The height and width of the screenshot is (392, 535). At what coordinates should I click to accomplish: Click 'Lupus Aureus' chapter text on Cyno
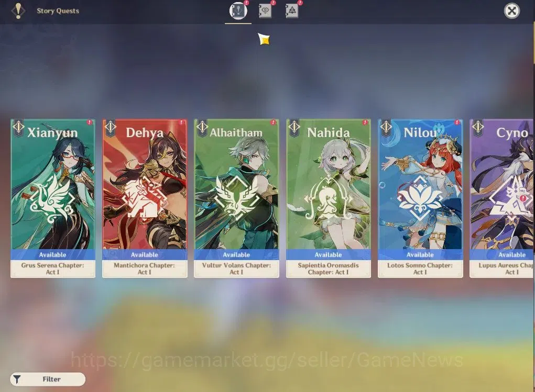(506, 268)
